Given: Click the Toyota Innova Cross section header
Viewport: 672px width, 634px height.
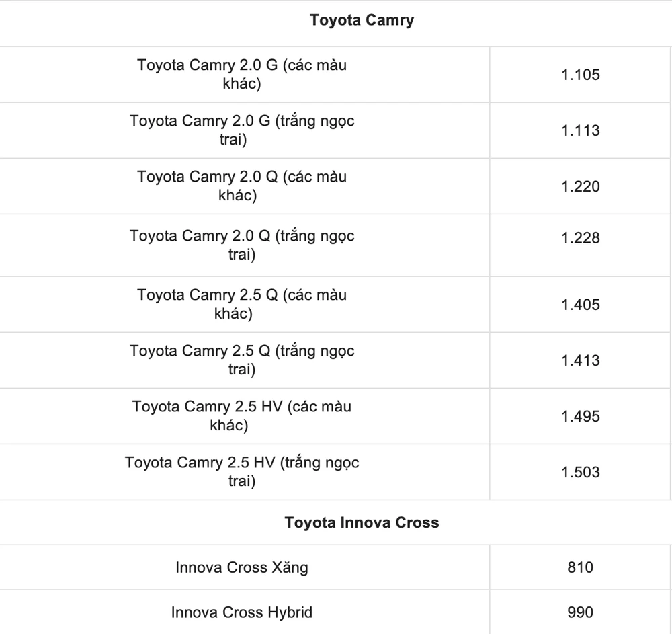Looking at the screenshot, I should point(362,522).
